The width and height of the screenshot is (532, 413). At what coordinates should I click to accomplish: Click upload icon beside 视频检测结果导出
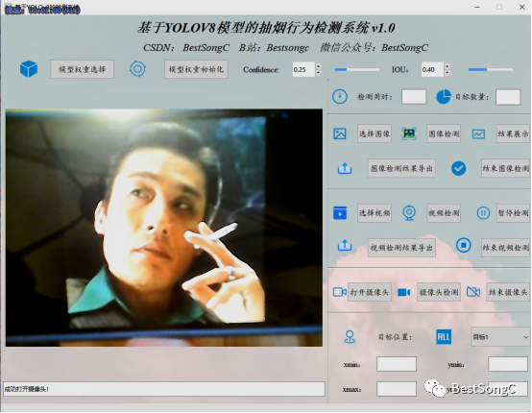point(345,245)
